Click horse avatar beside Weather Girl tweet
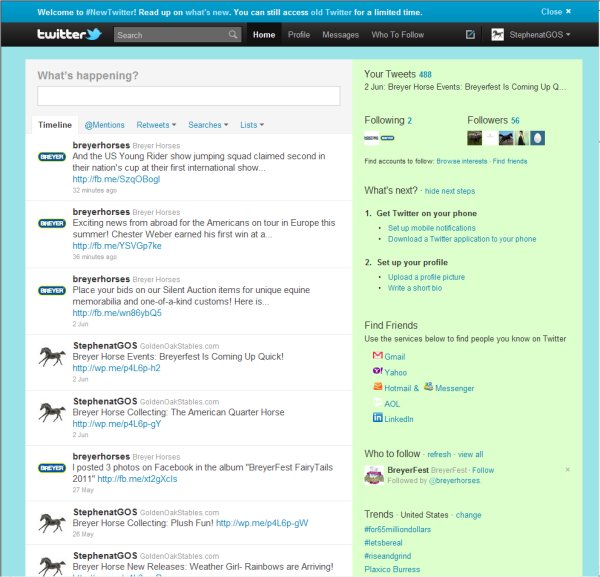 (x=52, y=567)
